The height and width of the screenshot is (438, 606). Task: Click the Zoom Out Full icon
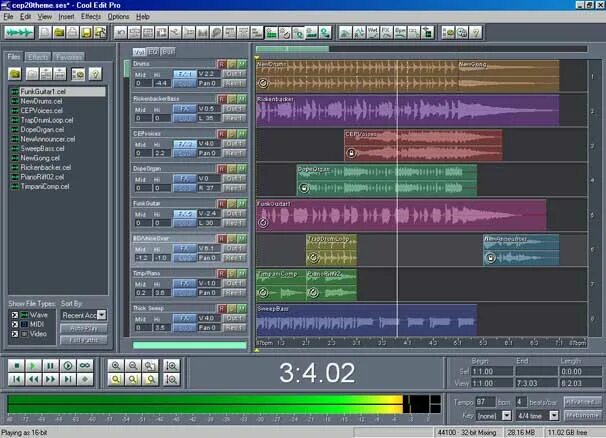coord(150,365)
